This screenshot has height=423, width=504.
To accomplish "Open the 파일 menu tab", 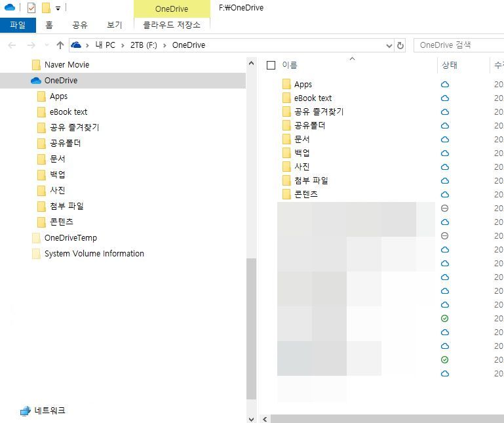I will point(18,25).
